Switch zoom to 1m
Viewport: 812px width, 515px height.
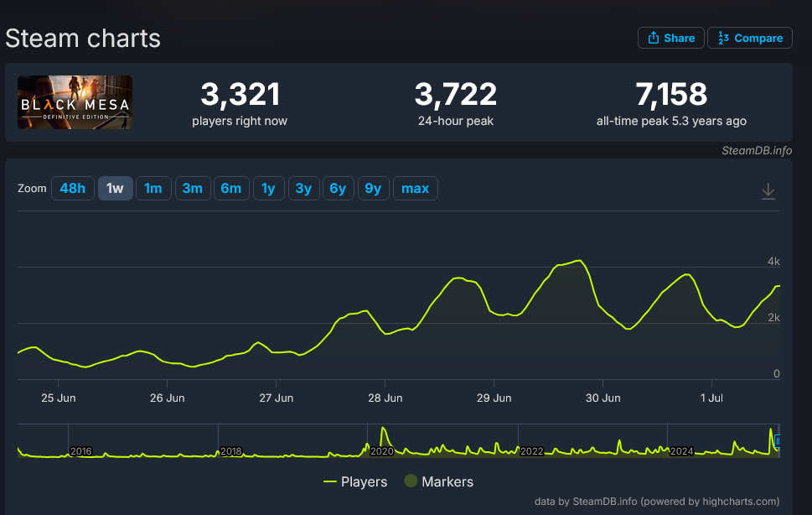pyautogui.click(x=153, y=188)
